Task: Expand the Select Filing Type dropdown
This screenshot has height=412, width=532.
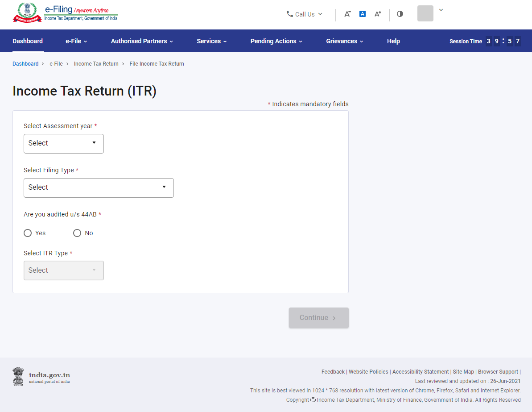Action: pos(98,187)
